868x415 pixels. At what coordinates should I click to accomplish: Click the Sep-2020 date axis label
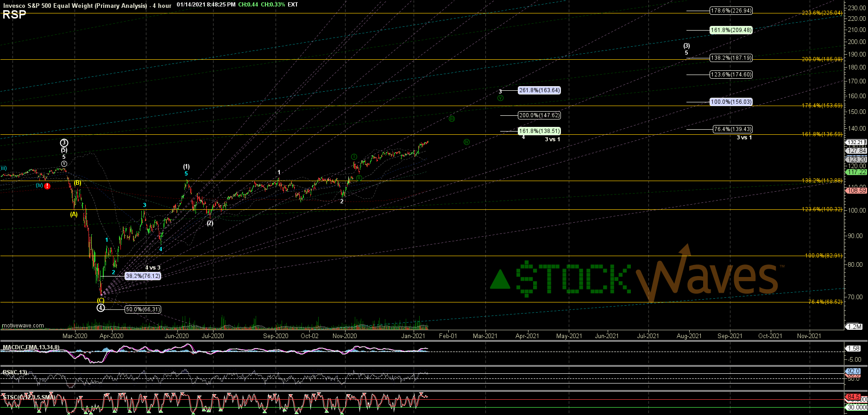point(276,336)
